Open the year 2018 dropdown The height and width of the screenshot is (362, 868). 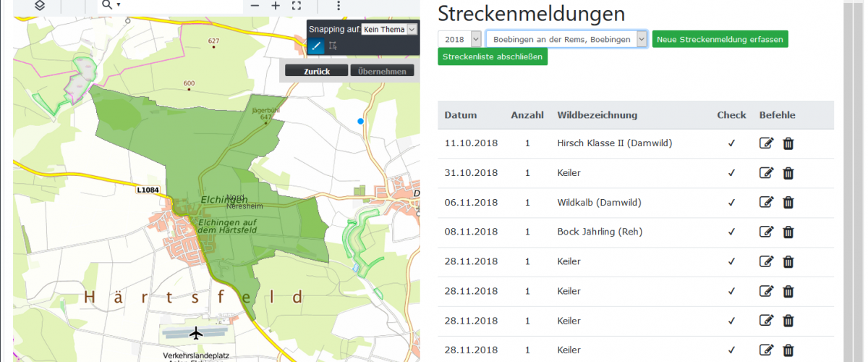460,39
